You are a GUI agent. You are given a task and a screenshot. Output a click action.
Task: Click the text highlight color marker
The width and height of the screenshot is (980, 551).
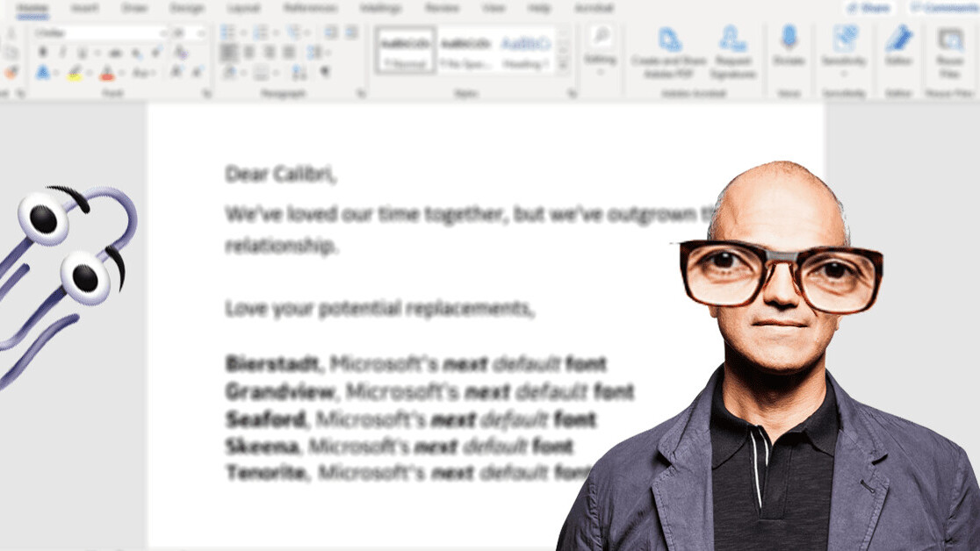click(x=76, y=74)
